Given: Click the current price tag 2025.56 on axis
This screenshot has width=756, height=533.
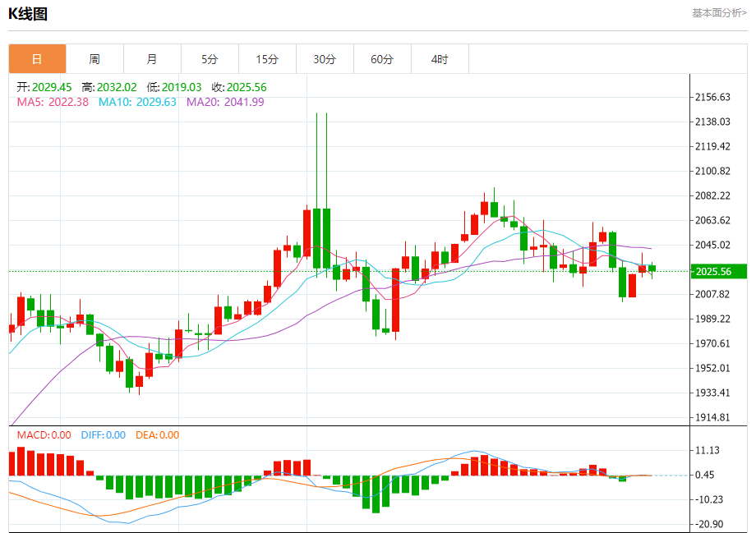Looking at the screenshot, I should 718,271.
